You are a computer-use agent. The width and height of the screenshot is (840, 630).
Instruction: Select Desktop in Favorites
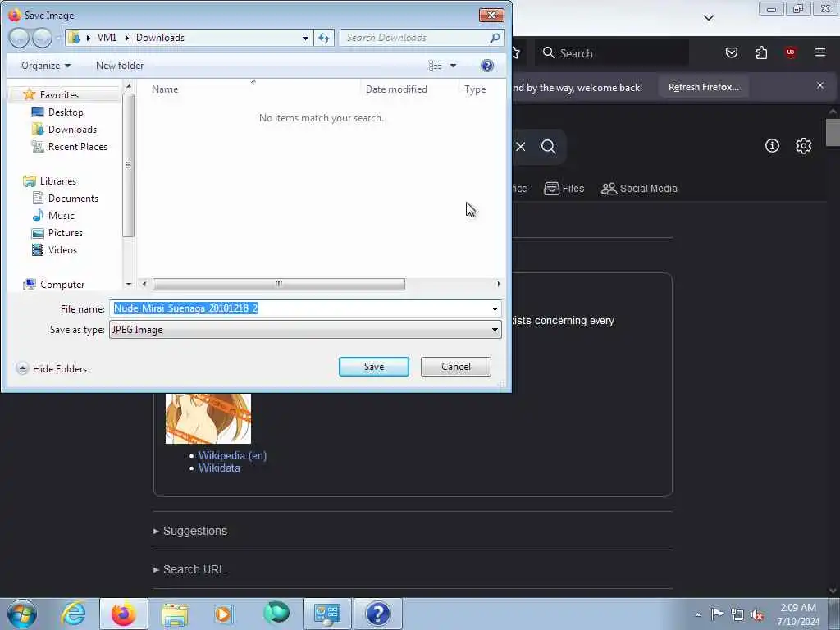58,112
